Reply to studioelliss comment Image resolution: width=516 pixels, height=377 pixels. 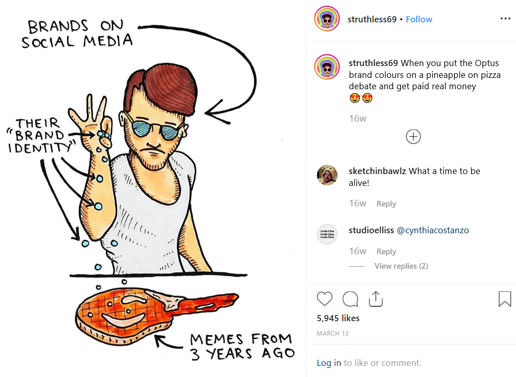[x=386, y=251]
